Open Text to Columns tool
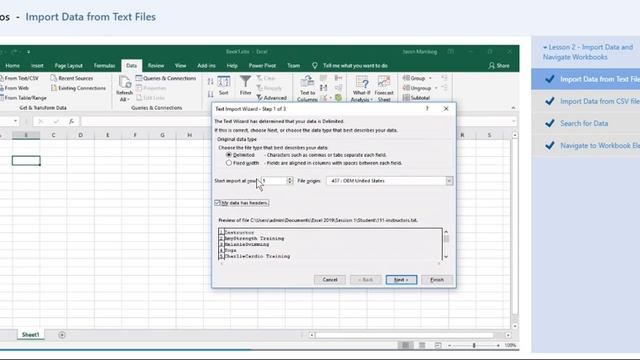The width and height of the screenshot is (640, 360). click(307, 88)
